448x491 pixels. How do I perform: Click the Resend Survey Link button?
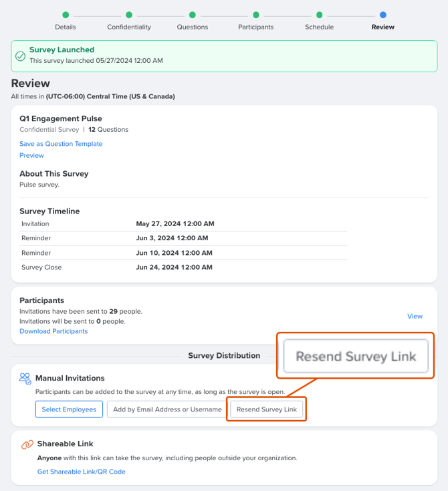click(267, 409)
